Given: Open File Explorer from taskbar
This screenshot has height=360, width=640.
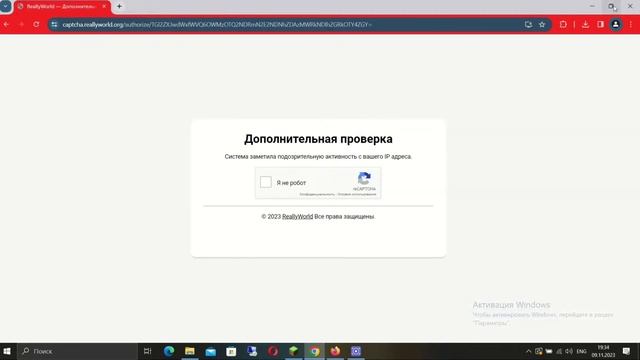Looking at the screenshot, I should [190, 351].
